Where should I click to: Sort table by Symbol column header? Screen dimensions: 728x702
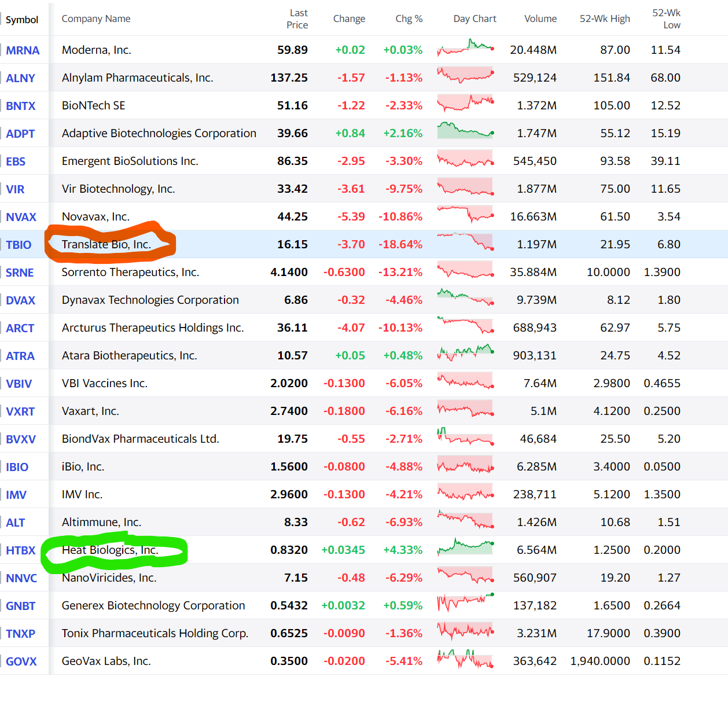click(22, 20)
